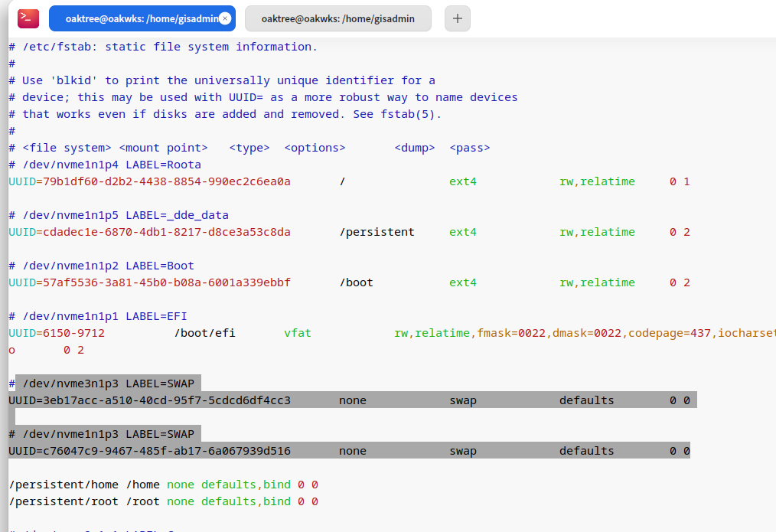776x532 pixels.
Task: Click the '# /etc/fstab: static file system information.' line
Action: click(163, 47)
